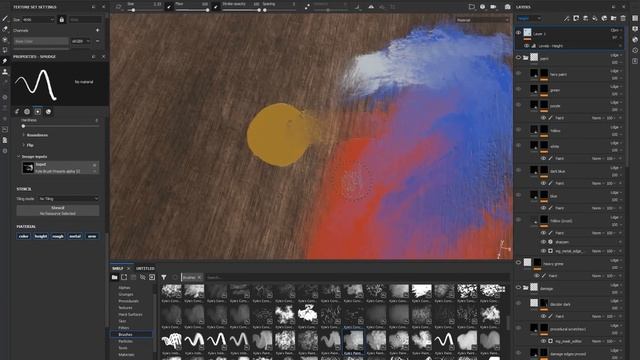This screenshot has width=640, height=360.
Task: Adjust the Flow slider in top bar
Action: (192, 10)
